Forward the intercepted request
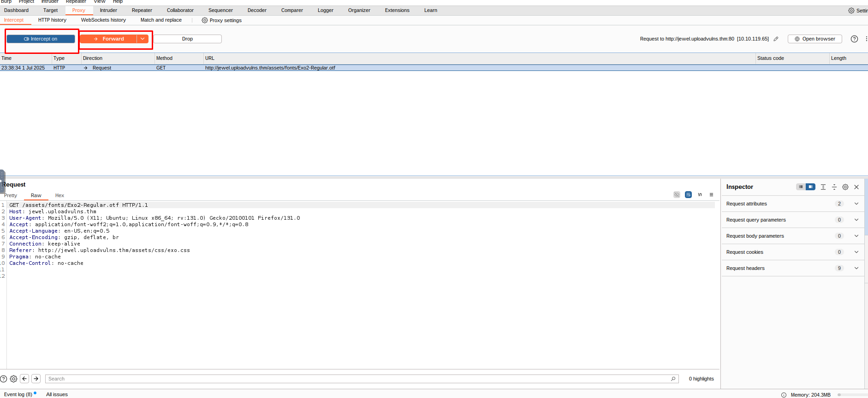 coord(108,39)
